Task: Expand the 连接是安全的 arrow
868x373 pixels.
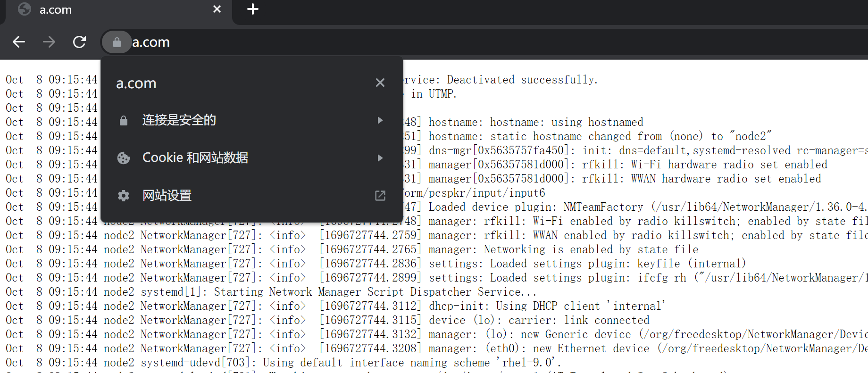Action: 380,120
